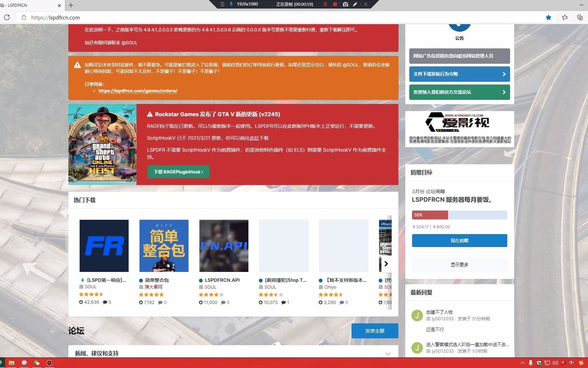Open the 创建不了人物 recent reply
Image resolution: width=588 pixels, height=368 pixels.
point(439,312)
